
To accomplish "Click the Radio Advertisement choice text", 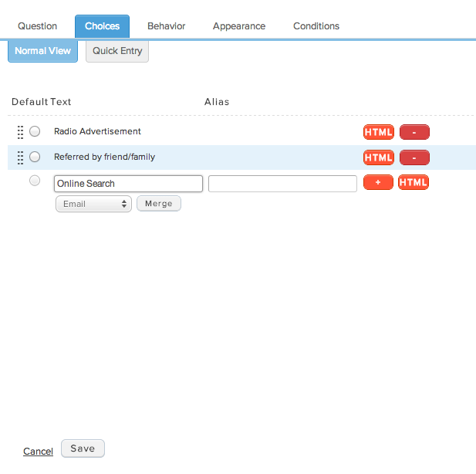I will [x=97, y=131].
